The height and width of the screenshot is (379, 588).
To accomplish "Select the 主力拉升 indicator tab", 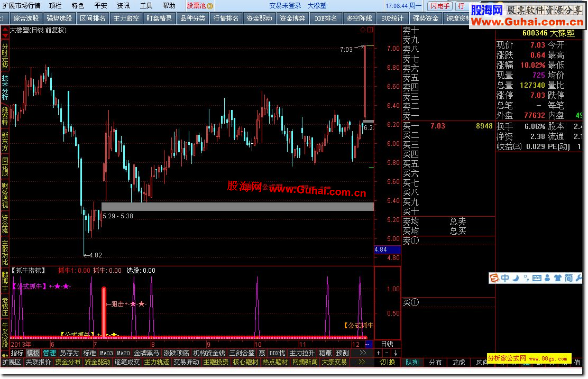I will pyautogui.click(x=302, y=353).
